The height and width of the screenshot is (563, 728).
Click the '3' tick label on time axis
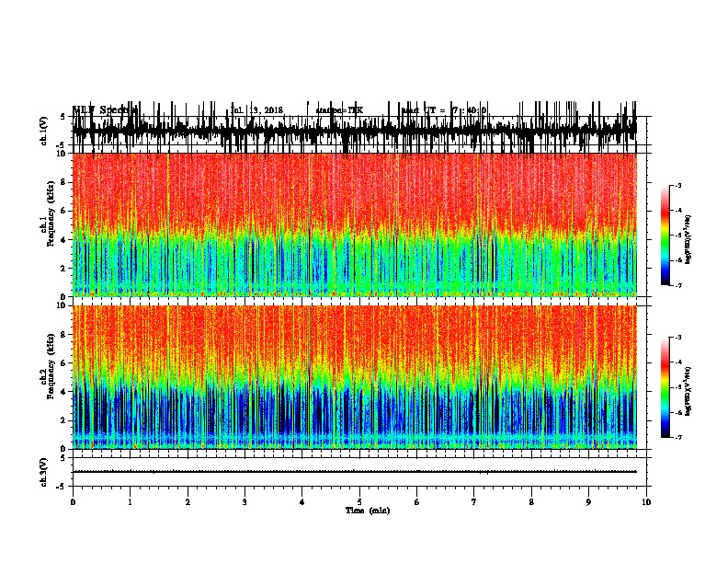click(x=245, y=502)
